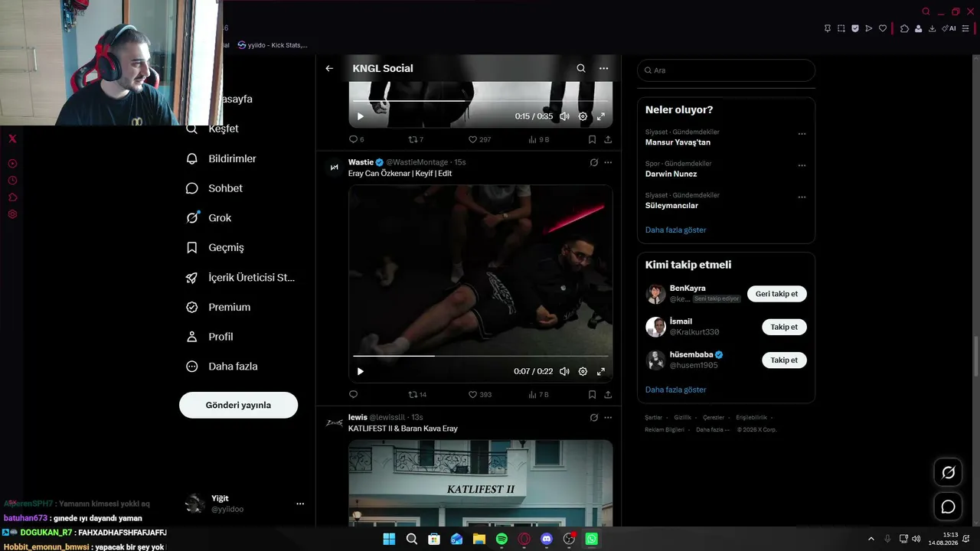980x551 pixels.
Task: Bookmark the Wastie post
Action: [x=592, y=395]
